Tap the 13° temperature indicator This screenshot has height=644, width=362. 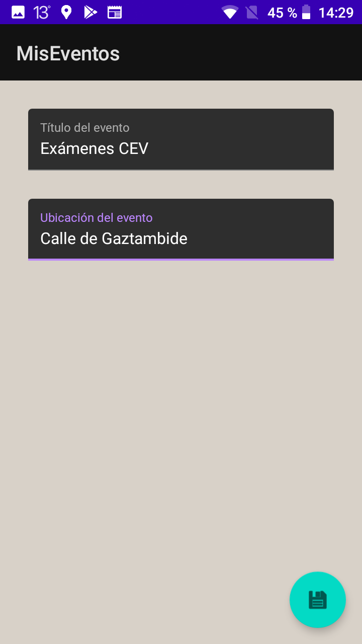tap(42, 12)
